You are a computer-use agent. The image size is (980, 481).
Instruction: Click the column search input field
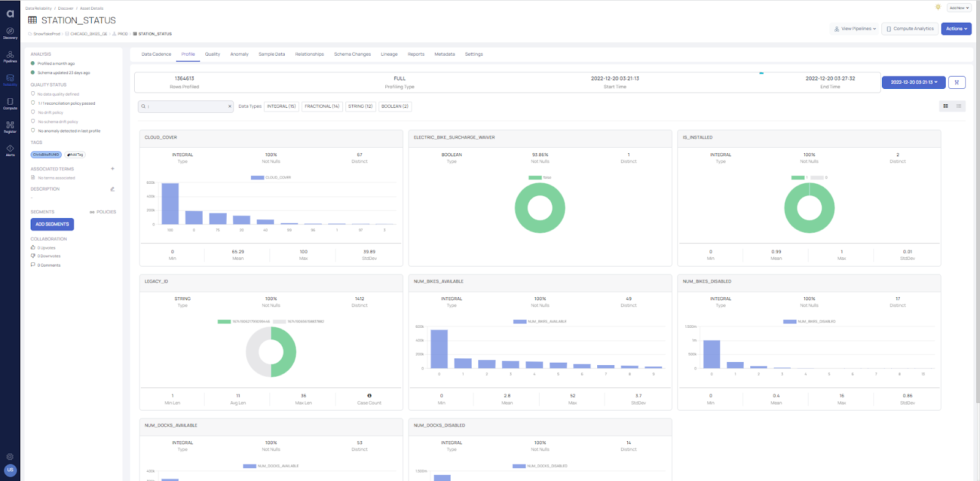point(186,106)
